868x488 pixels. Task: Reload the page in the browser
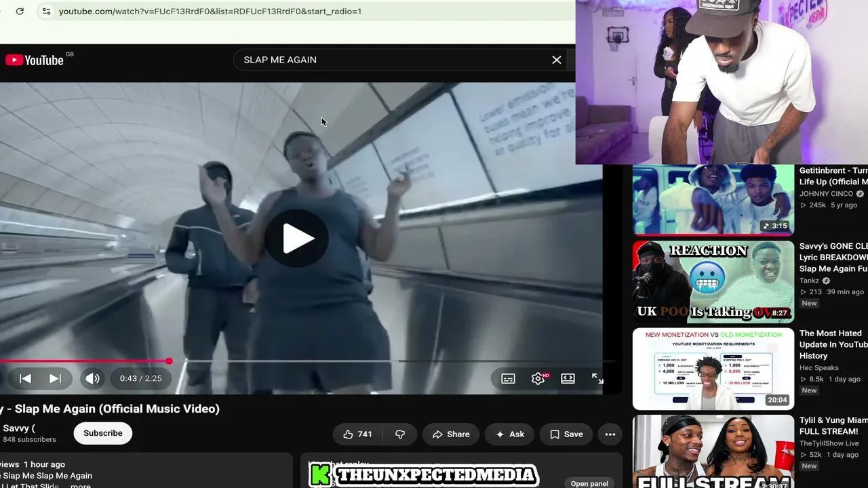click(x=20, y=12)
